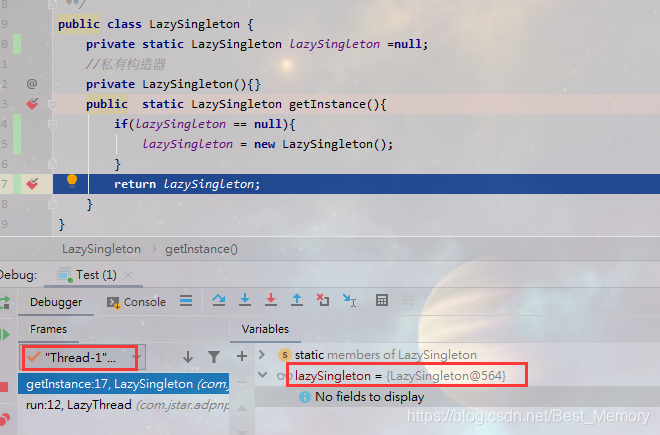Viewport: 660px width, 435px height.
Task: Click public class LazySingleton declaration
Action: (x=156, y=24)
